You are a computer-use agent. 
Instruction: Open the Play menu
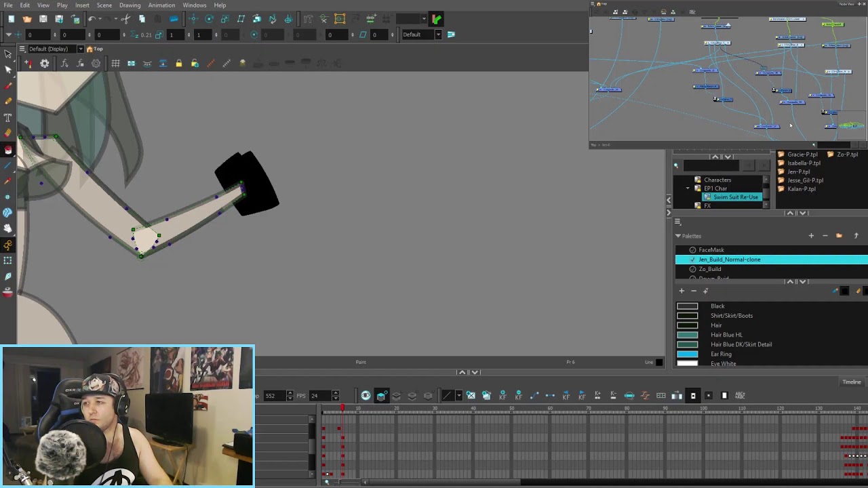[x=62, y=5]
